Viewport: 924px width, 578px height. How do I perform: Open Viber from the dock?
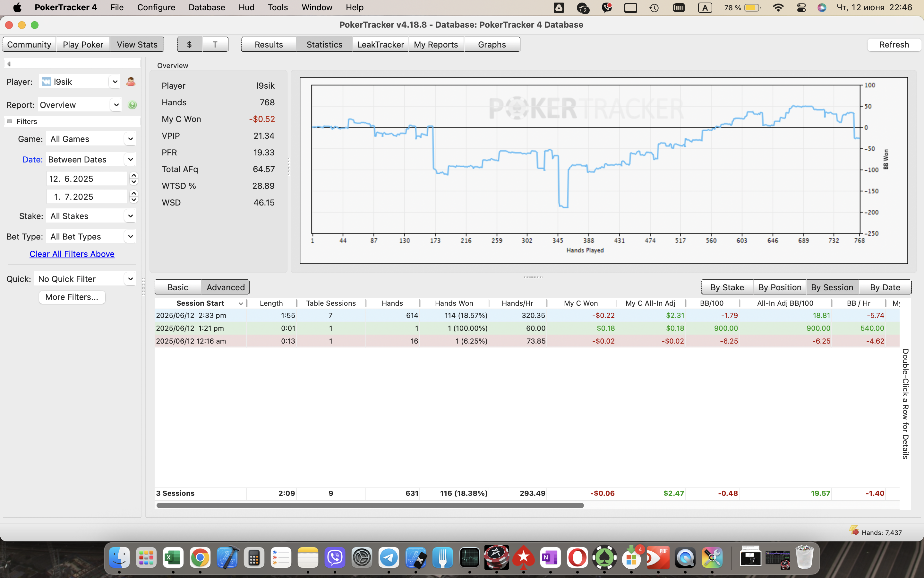pyautogui.click(x=335, y=558)
